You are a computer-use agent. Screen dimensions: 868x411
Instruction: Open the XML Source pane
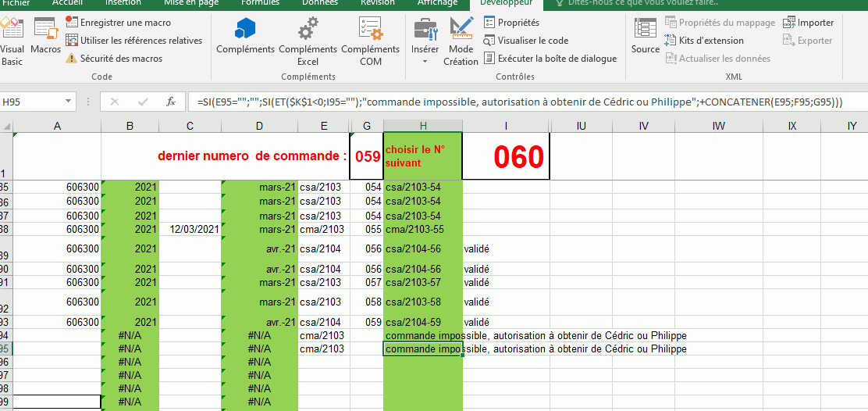pyautogui.click(x=646, y=37)
